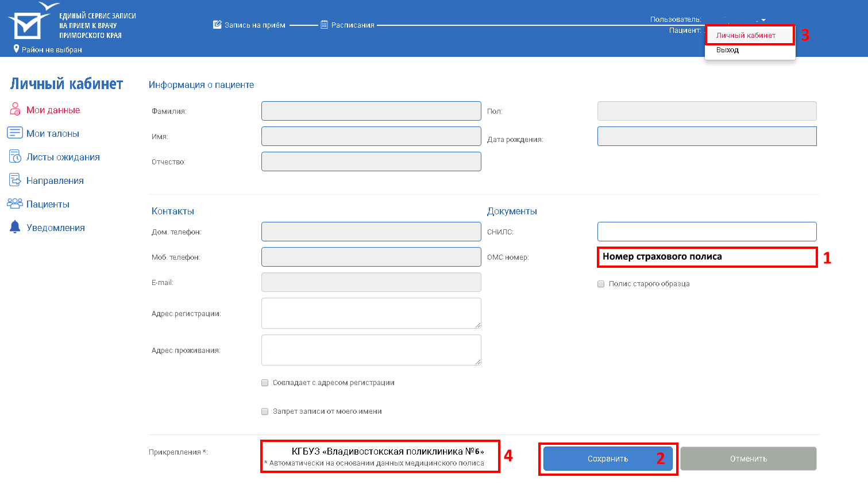Click the Направления referral icon
868x504 pixels.
pos(15,180)
